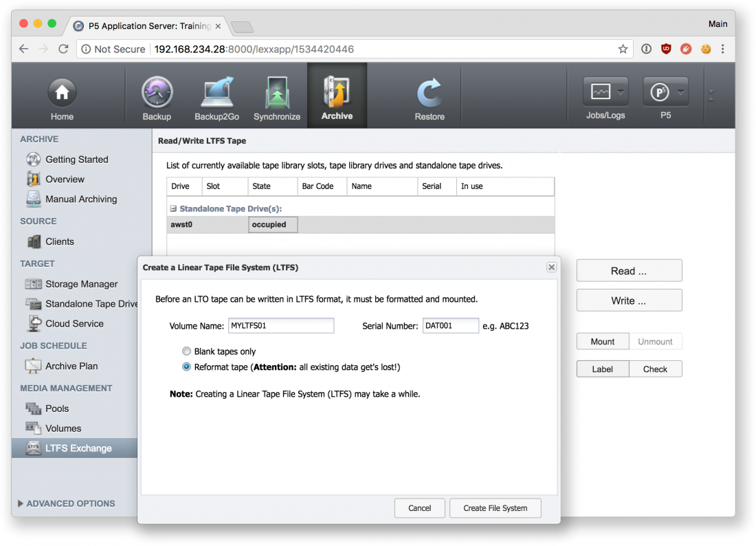Open a new browser tab

click(242, 27)
